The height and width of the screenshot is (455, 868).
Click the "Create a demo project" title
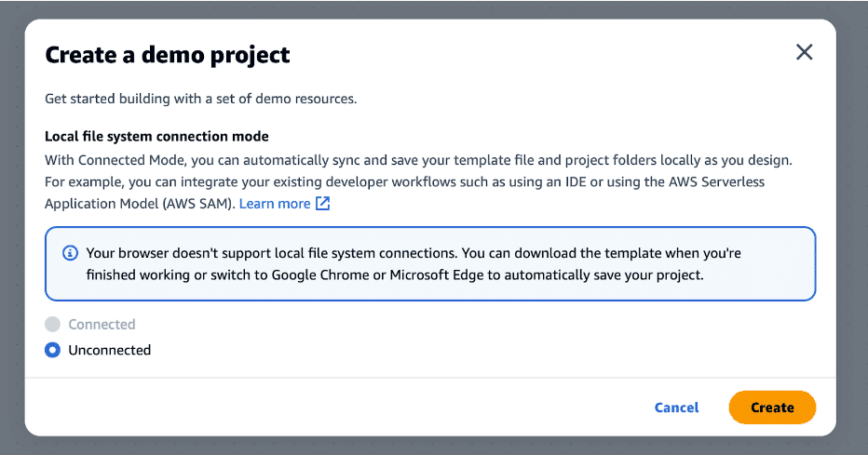click(x=168, y=55)
